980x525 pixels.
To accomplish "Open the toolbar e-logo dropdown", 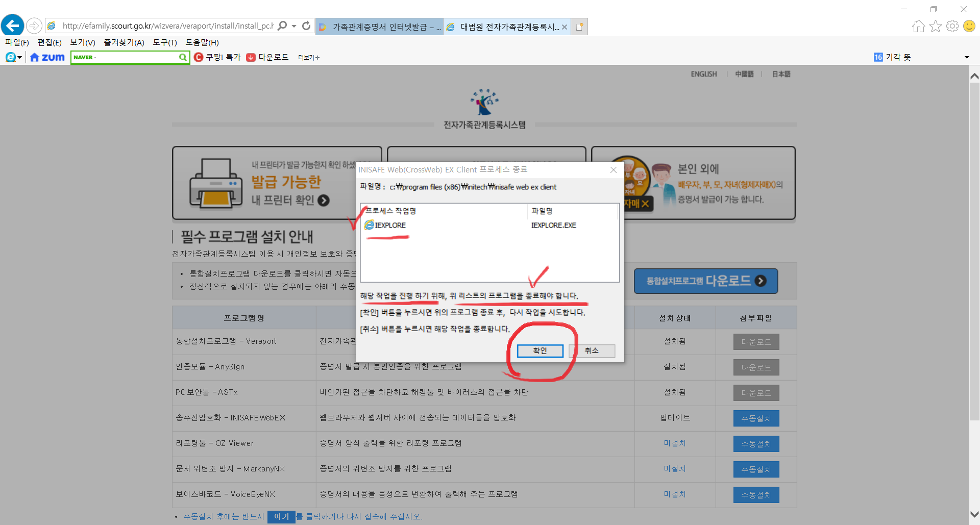I will tap(14, 57).
